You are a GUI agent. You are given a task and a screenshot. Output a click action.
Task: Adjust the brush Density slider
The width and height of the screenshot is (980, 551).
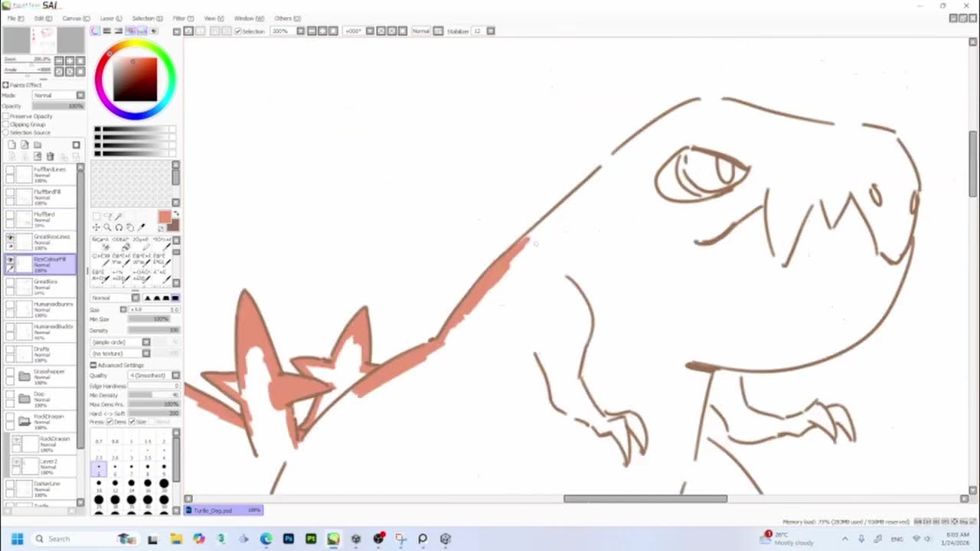click(x=154, y=331)
